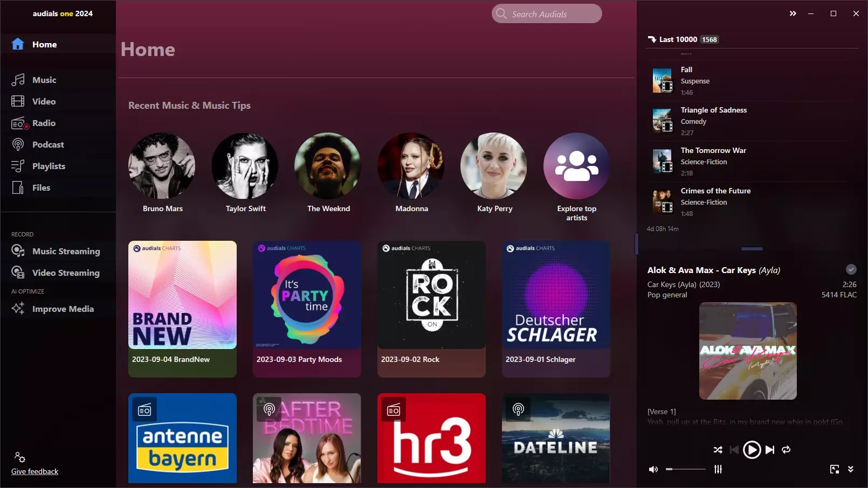Open the Home section in sidebar
The image size is (868, 488).
(x=58, y=44)
